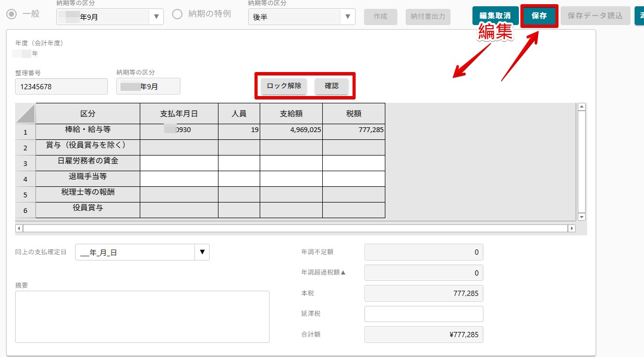The width and height of the screenshot is (644, 357).
Task: Click the 税額 cell in 日雇労務者の賃金 row
Action: (x=354, y=163)
